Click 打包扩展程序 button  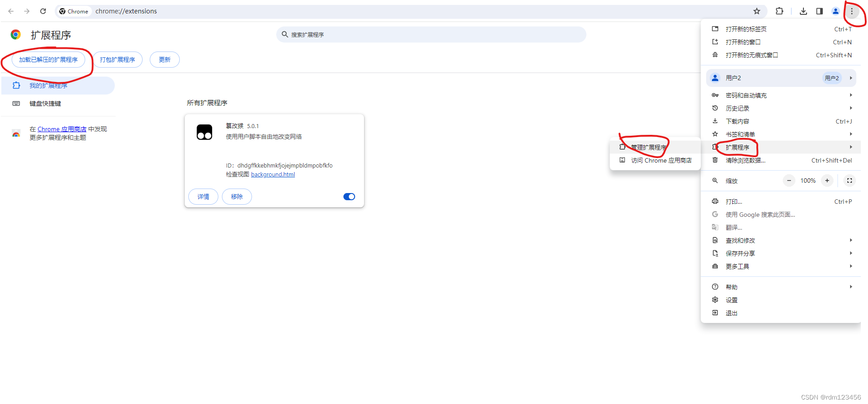117,60
